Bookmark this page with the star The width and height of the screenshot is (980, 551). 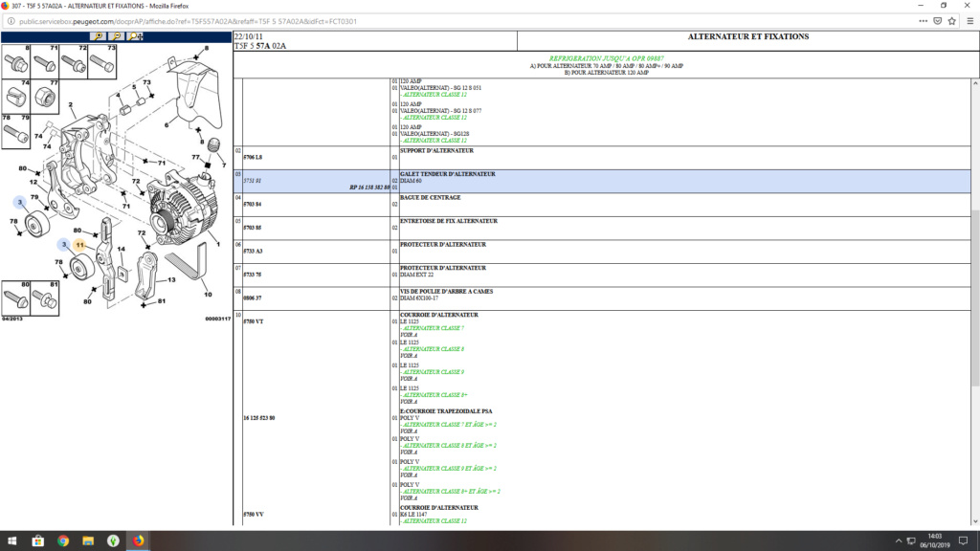pyautogui.click(x=952, y=21)
